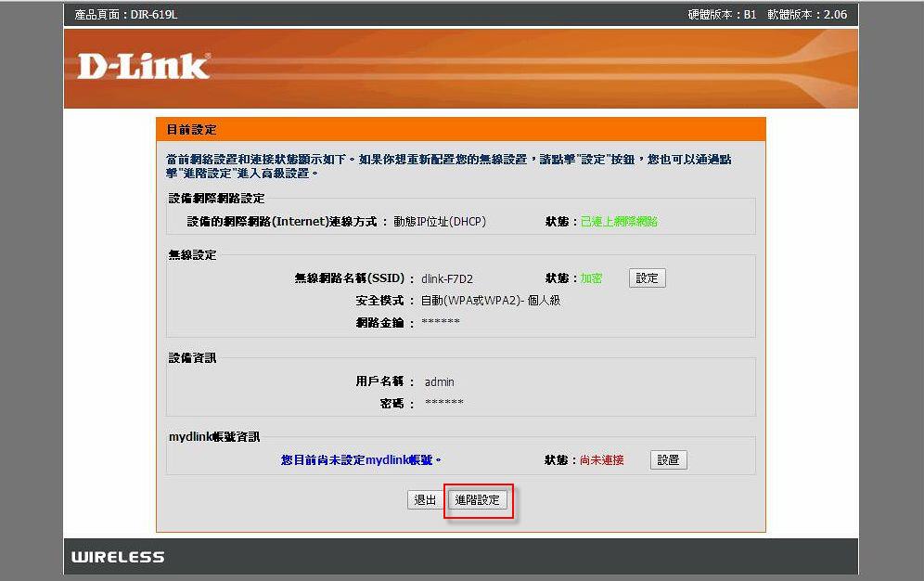Click the blue 您目前尚未設定mydlink帳號 message
The width and height of the screenshot is (924, 581).
coord(361,460)
